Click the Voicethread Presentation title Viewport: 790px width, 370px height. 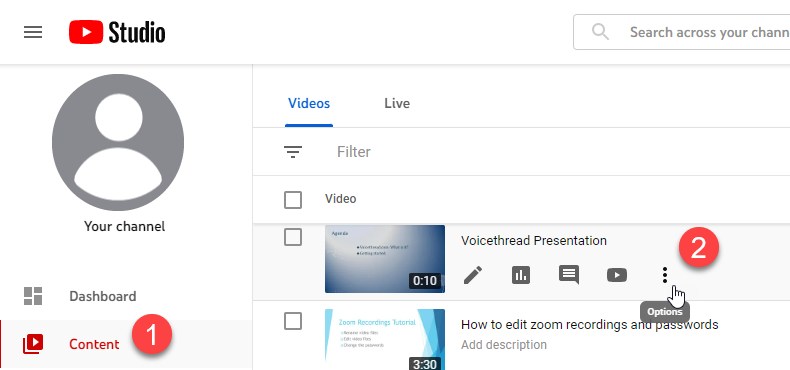[534, 241]
